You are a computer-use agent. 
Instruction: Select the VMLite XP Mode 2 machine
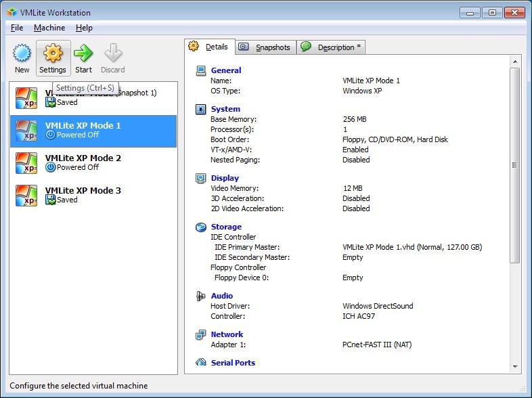coord(93,163)
